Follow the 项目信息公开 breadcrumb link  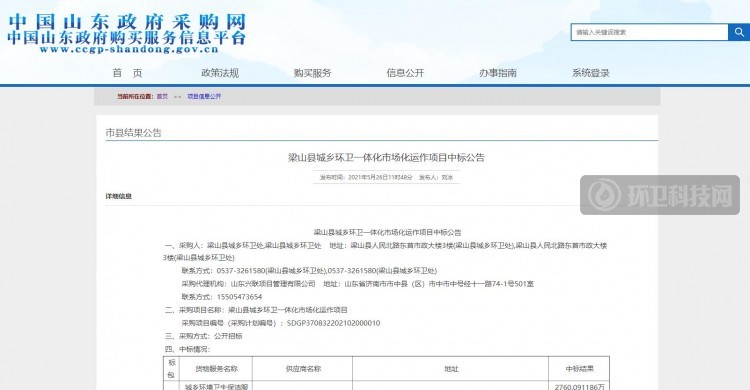pos(204,96)
